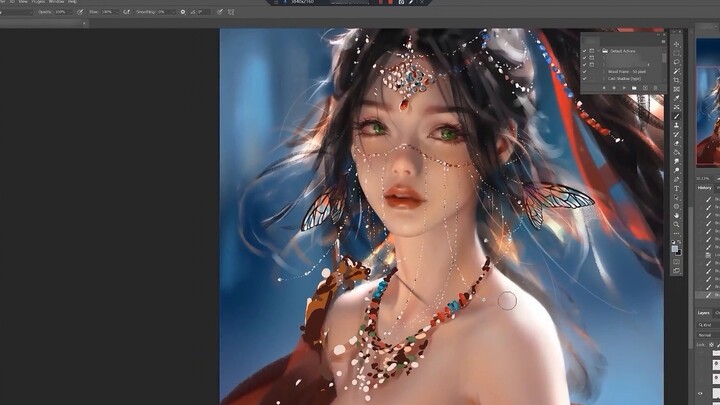This screenshot has width=720, height=405.
Task: Select the Path Selection tool
Action: coord(676,197)
